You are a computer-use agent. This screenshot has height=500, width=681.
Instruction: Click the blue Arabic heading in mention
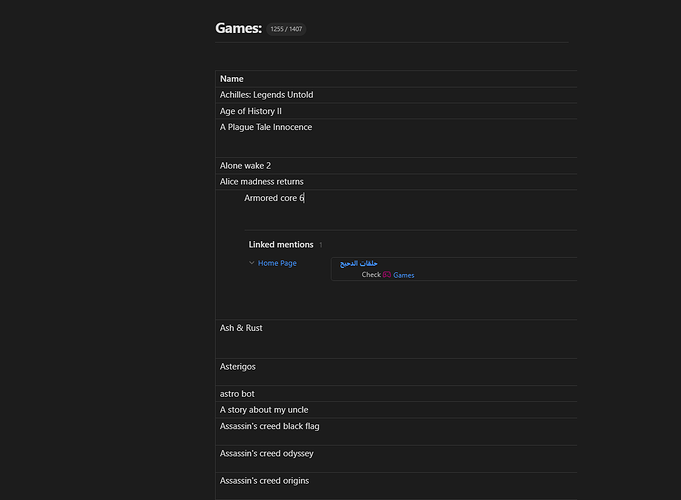359,263
